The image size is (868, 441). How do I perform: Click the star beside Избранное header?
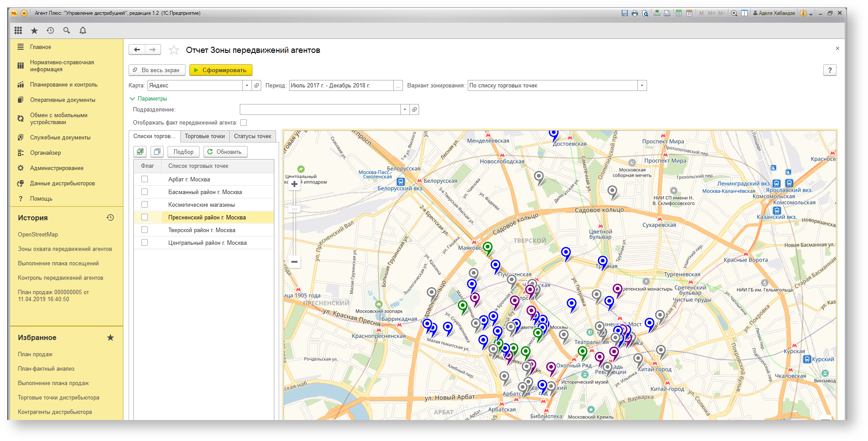[x=110, y=337]
